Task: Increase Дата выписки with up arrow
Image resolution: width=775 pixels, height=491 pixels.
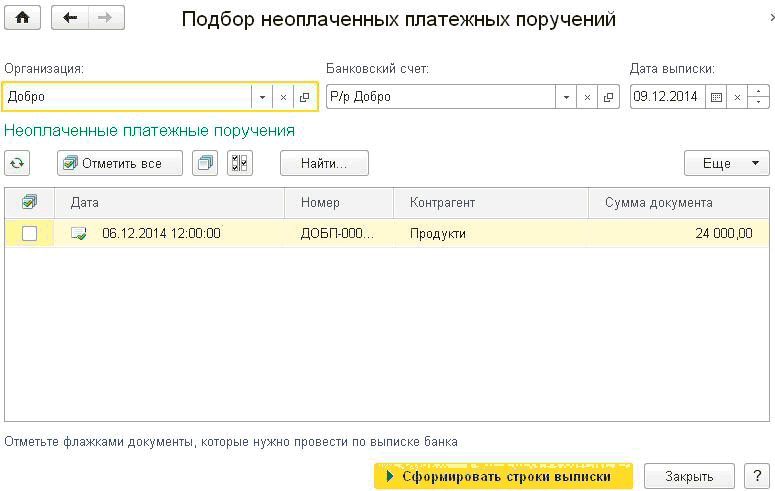Action: [759, 91]
